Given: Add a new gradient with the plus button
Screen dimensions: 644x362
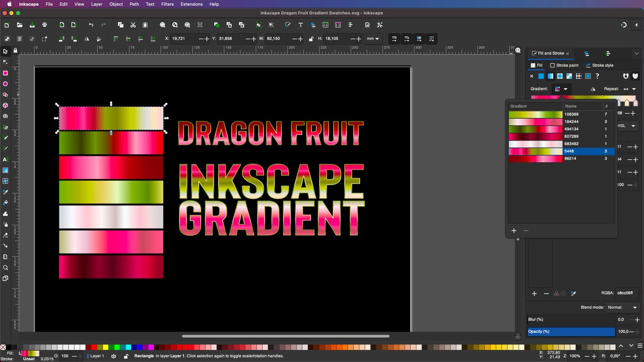Looking at the screenshot, I should [514, 230].
